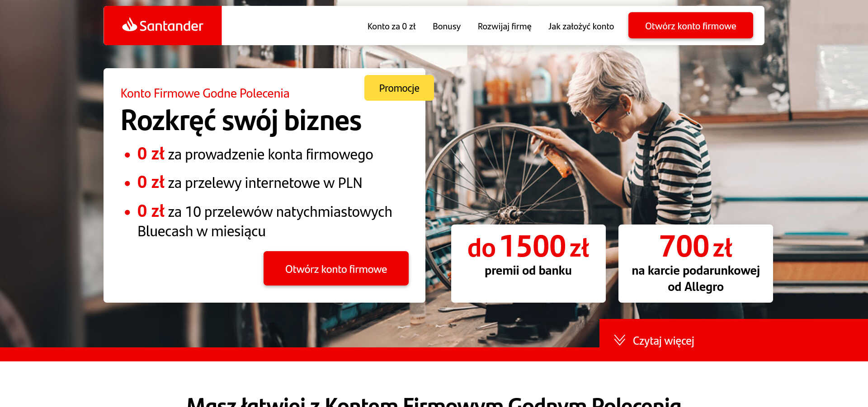
Task: Click Konto Firmowe Godne Polecenia red title
Action: click(x=205, y=93)
